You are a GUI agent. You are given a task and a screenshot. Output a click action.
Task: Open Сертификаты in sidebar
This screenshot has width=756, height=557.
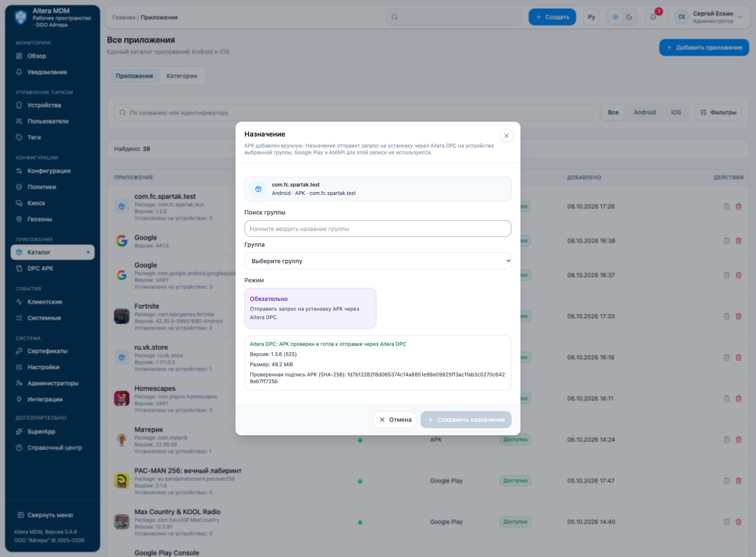[53, 351]
